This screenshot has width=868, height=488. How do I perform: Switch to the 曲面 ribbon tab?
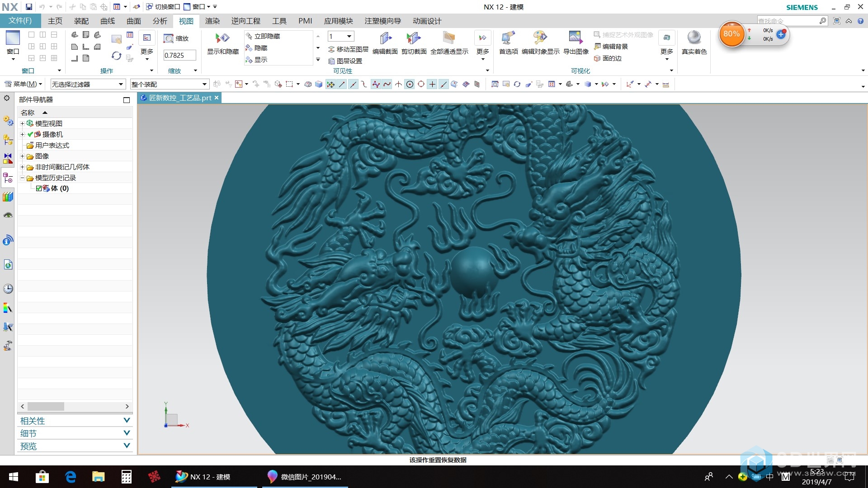click(134, 21)
